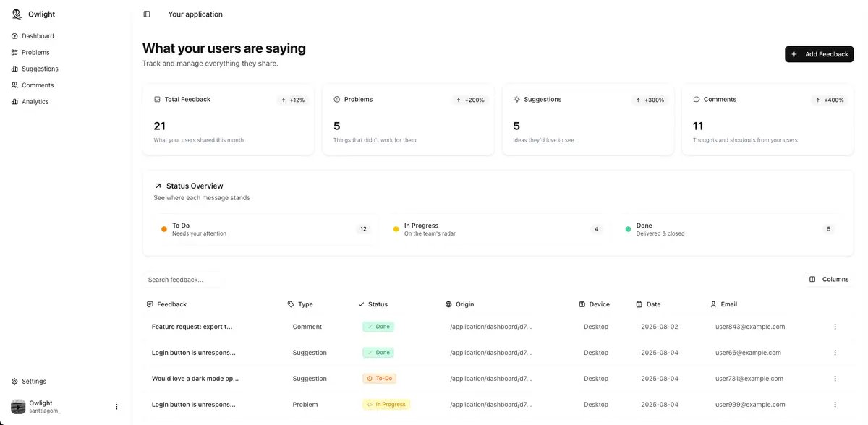Click the In Progress count badge 4
Screen dimensions: 868x425
point(597,229)
